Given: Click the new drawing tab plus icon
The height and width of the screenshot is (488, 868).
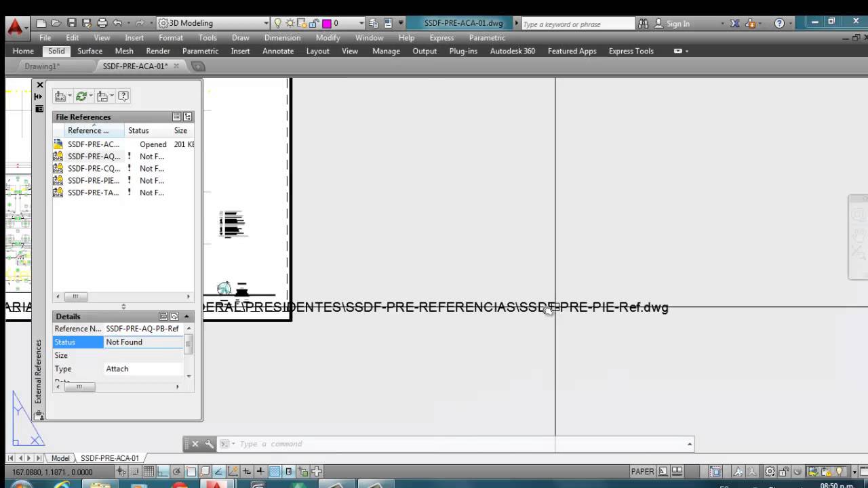Looking at the screenshot, I should click(x=198, y=66).
